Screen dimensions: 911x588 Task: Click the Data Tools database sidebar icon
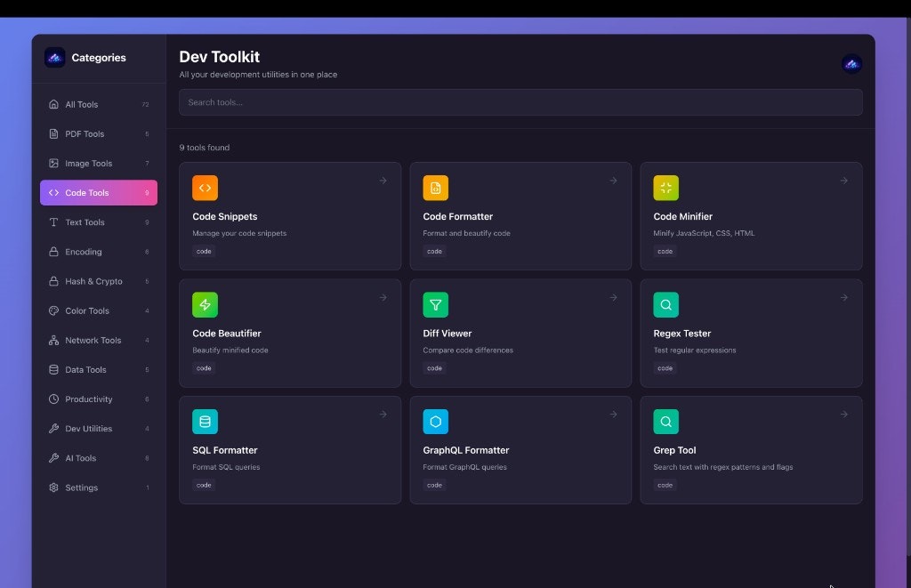tap(54, 369)
